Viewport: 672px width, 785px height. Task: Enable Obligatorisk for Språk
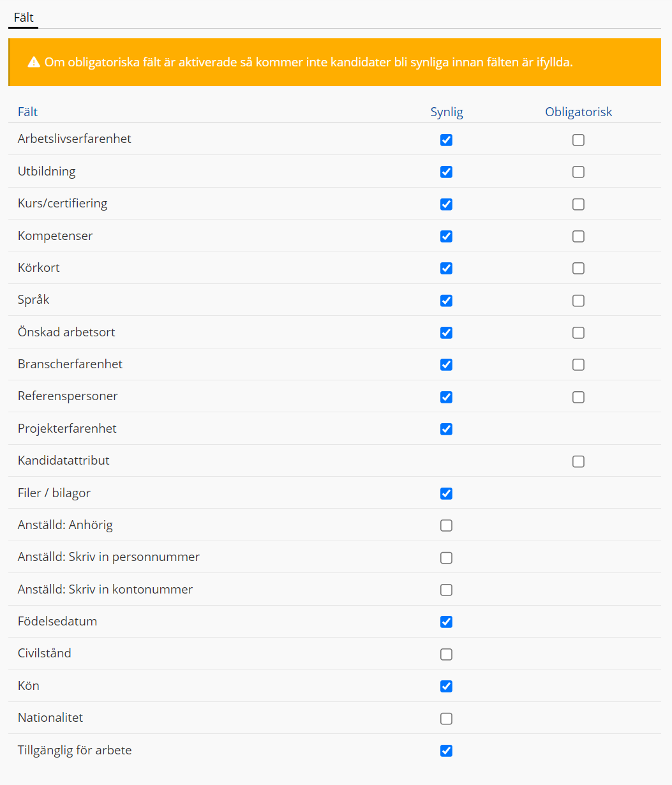point(578,301)
